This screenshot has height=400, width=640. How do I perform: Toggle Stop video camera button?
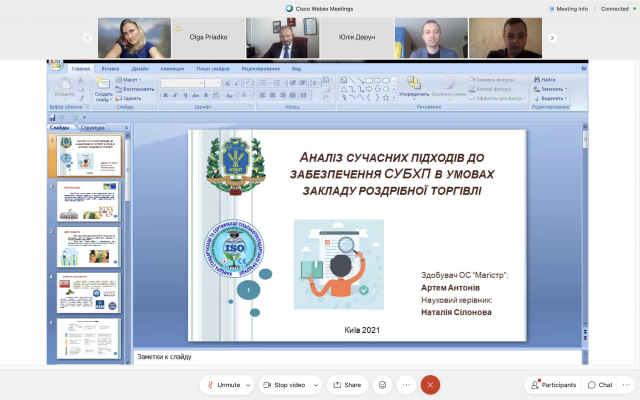[x=284, y=384]
